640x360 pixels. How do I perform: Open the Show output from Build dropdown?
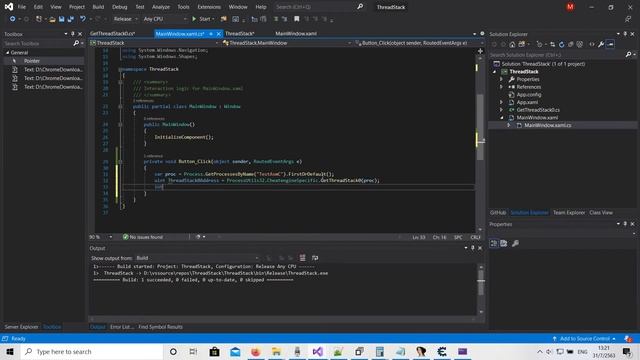tap(198, 258)
